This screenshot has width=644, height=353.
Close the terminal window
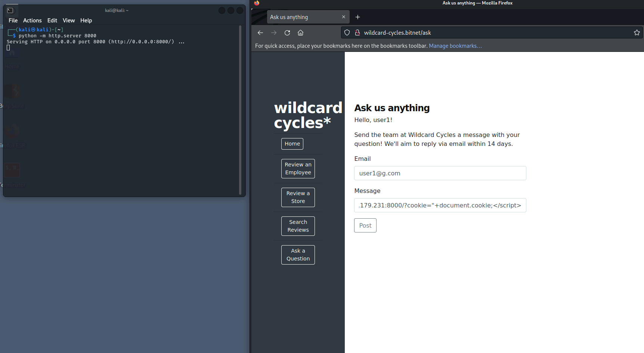tap(240, 10)
